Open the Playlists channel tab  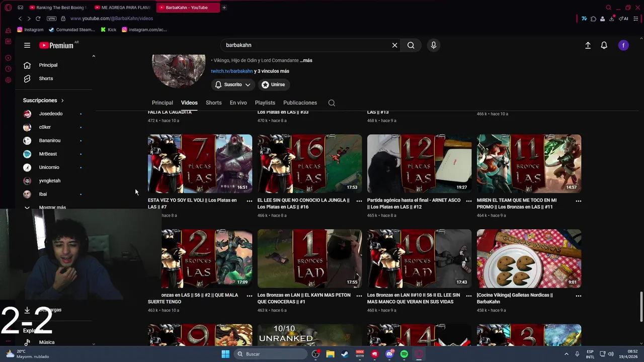tap(265, 103)
